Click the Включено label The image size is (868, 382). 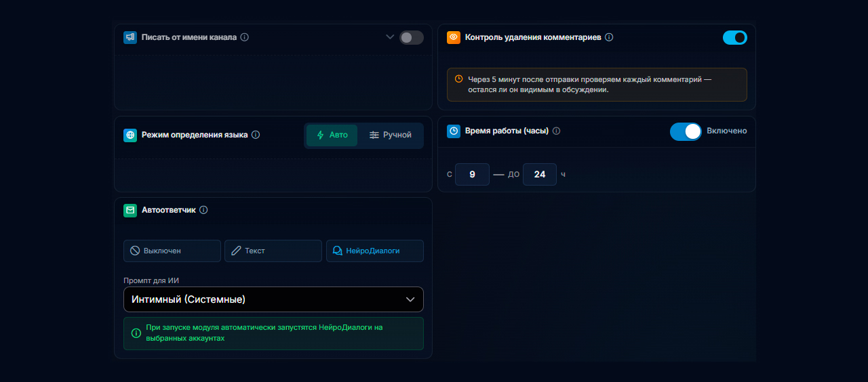click(x=727, y=131)
